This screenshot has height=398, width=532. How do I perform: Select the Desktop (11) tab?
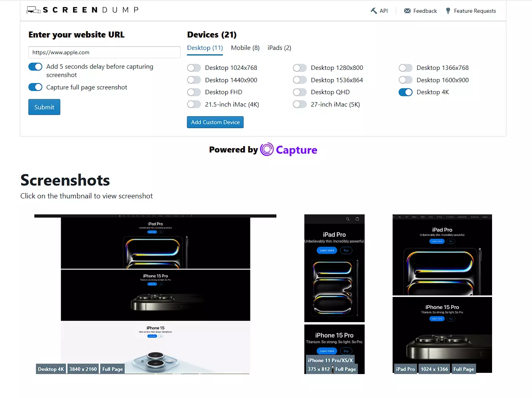[205, 48]
